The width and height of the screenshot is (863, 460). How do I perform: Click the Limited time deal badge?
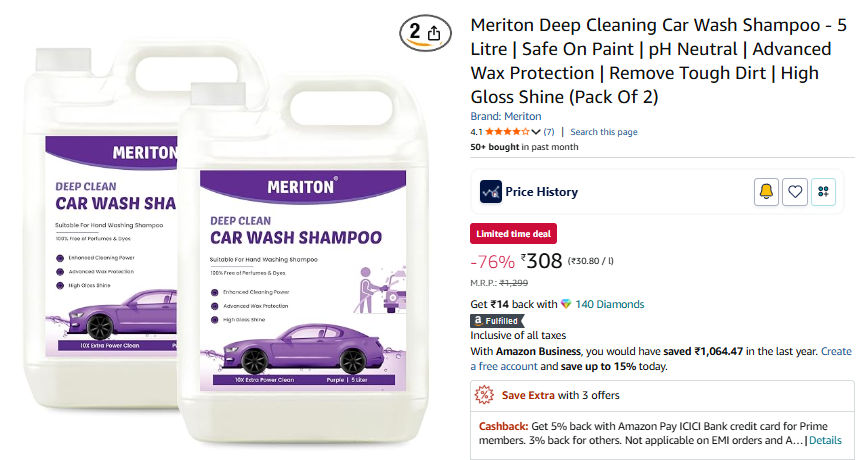tap(514, 234)
